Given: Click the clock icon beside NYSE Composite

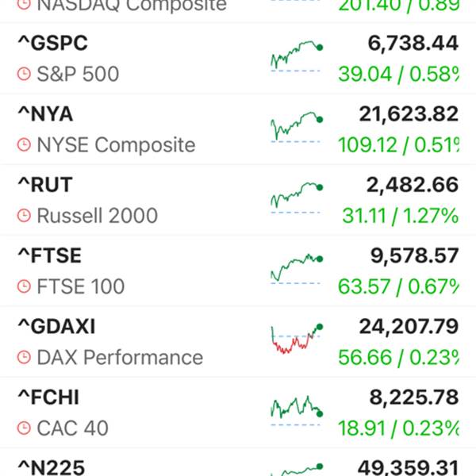Looking at the screenshot, I should 25,145.
